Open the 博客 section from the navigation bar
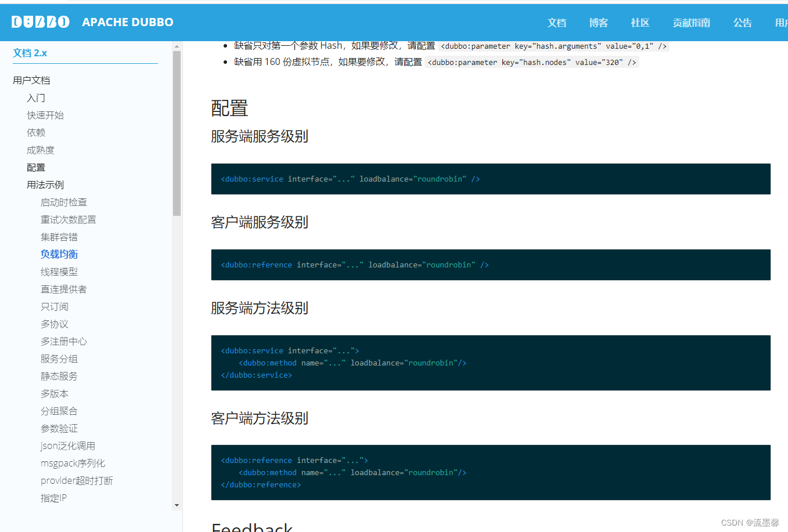Screen dimensions: 788x532 click(598, 23)
